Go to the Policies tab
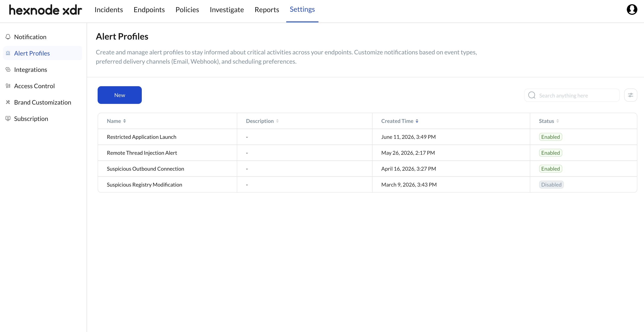644x332 pixels. pyautogui.click(x=187, y=10)
